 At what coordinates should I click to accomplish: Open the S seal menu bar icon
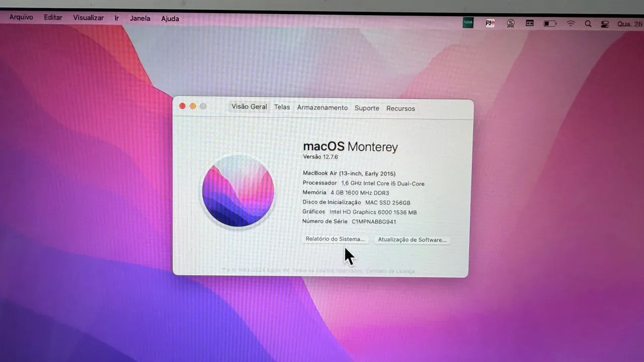(x=511, y=23)
